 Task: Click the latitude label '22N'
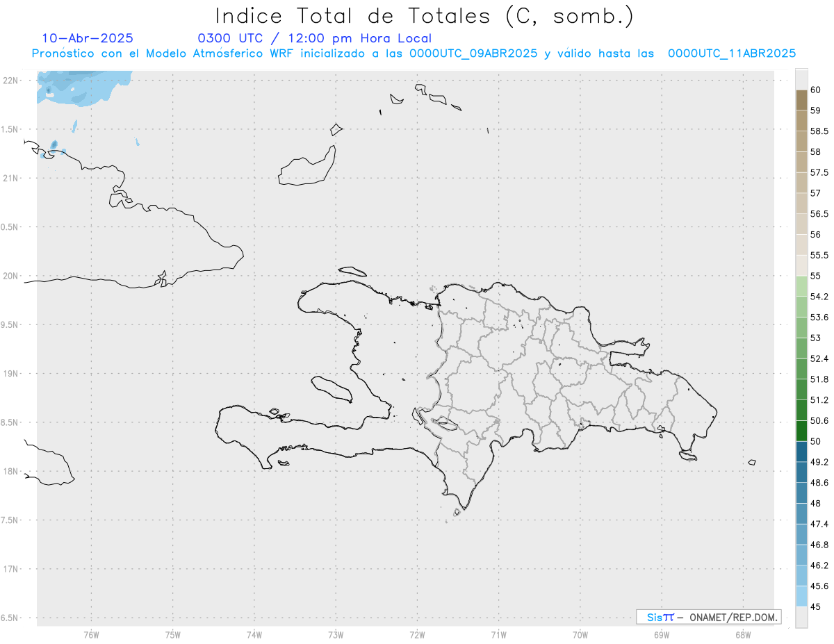coord(10,81)
